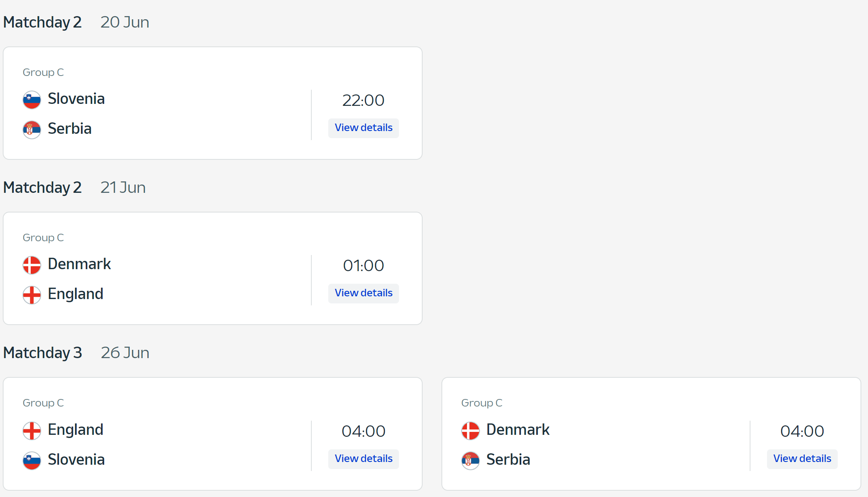Click Group C label in Denmark vs Serbia card
Viewport: 868px width, 497px height.
482,403
